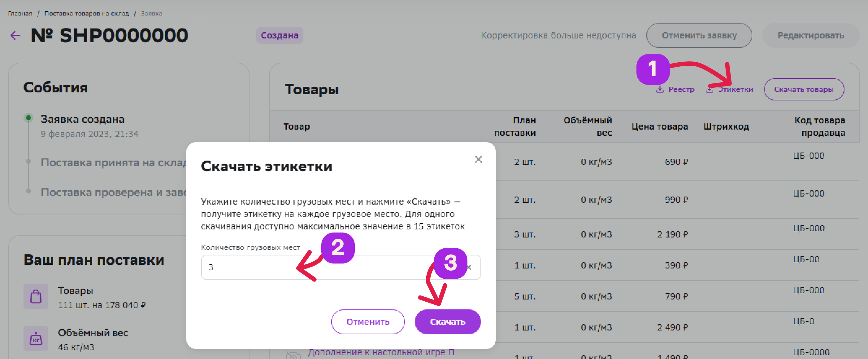Viewport: 868px width, 359px height.
Task: Open the Дополнение к настольной игре product link
Action: click(x=381, y=352)
